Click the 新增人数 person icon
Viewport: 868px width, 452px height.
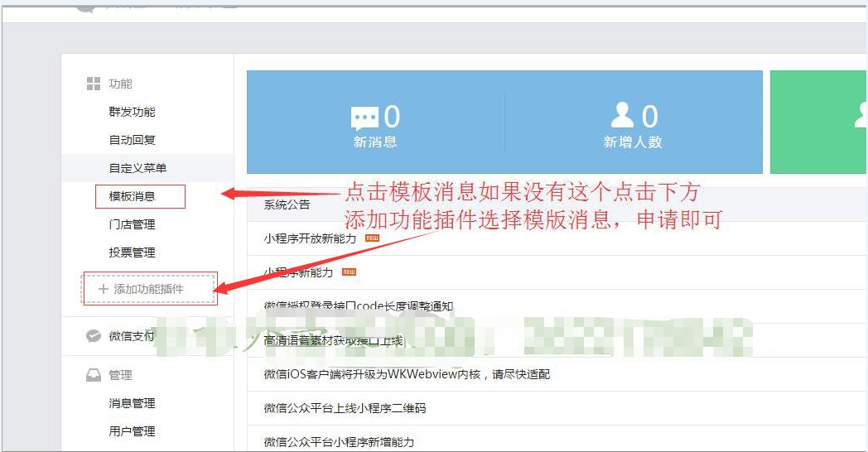622,115
